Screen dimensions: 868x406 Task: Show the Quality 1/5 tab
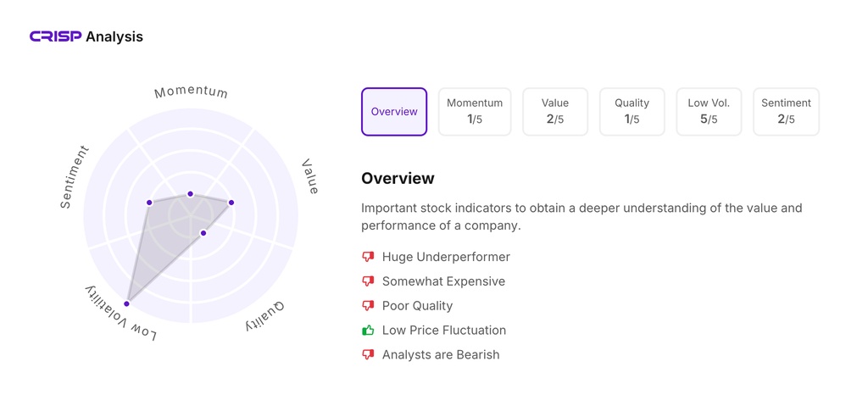click(632, 112)
